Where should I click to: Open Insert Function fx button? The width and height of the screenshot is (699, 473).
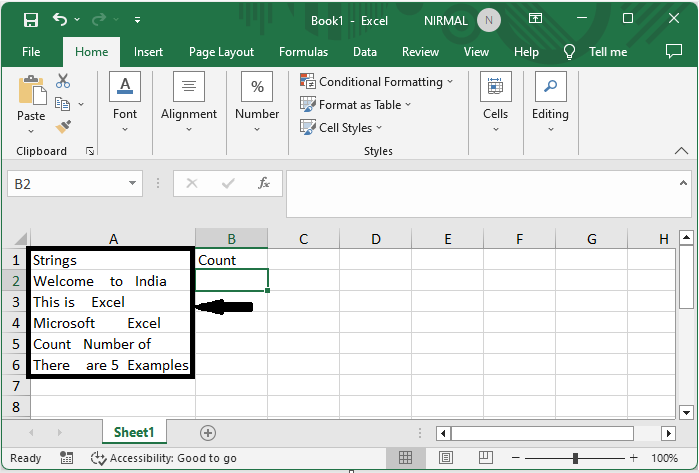click(x=263, y=183)
